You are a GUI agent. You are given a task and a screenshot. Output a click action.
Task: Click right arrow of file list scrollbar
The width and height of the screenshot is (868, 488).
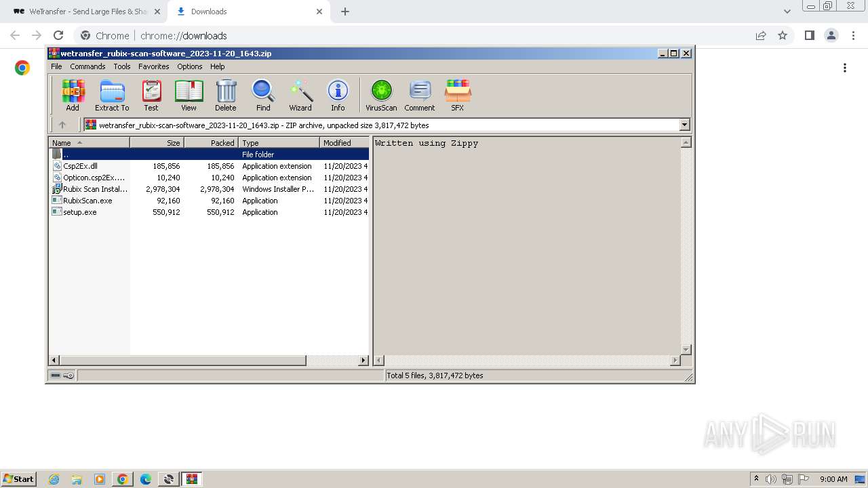[x=363, y=361]
